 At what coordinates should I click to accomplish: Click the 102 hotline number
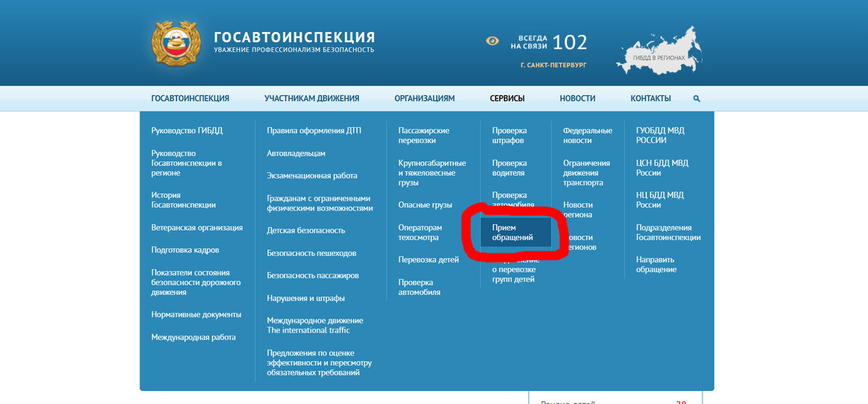point(569,42)
